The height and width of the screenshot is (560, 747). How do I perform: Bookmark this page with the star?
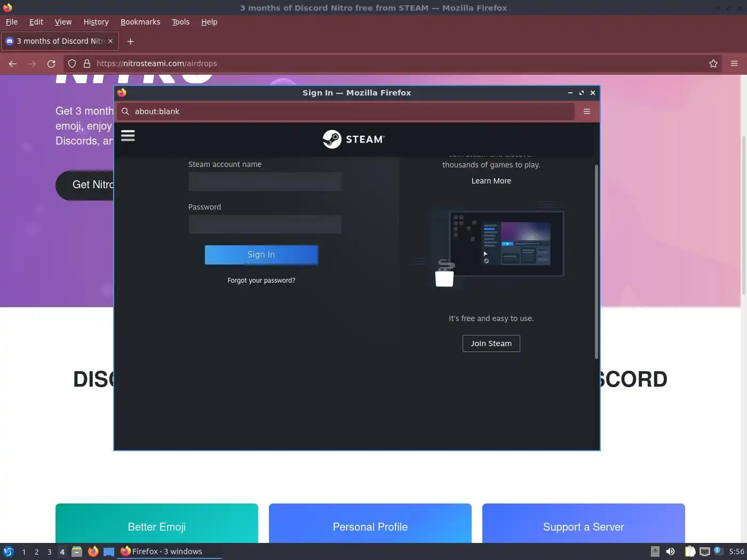[713, 63]
